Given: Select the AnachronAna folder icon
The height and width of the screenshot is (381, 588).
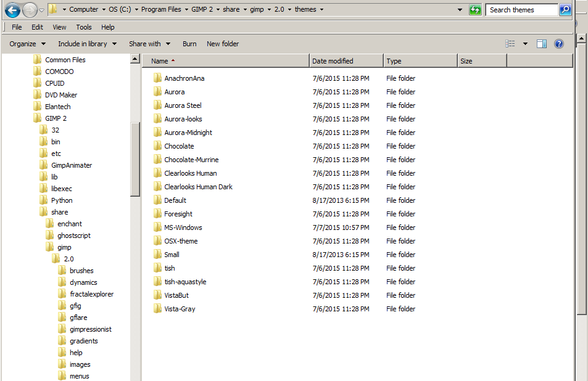Looking at the screenshot, I should (x=157, y=78).
